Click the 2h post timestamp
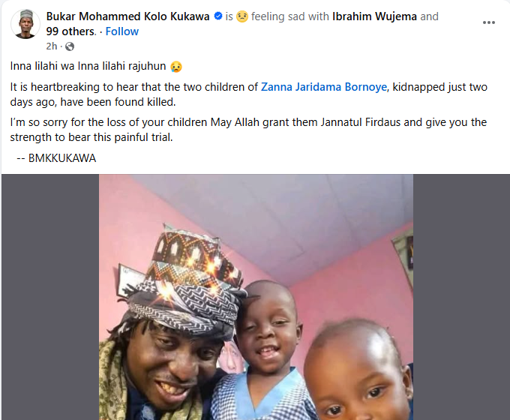The width and height of the screenshot is (510, 420). (x=52, y=46)
